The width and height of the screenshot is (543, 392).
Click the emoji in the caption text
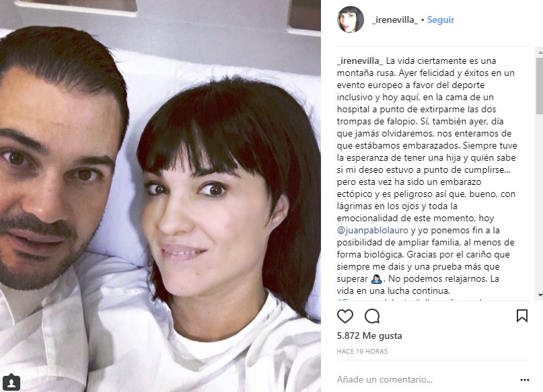coord(376,279)
